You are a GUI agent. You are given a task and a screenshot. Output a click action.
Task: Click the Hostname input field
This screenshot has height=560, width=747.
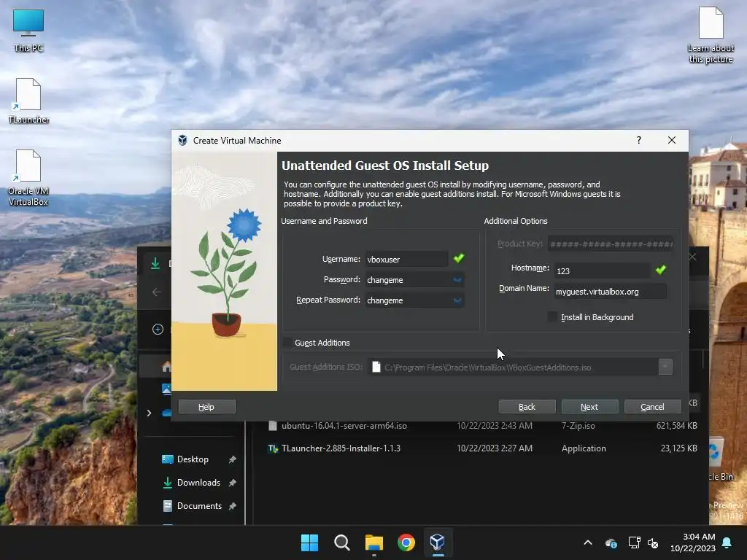click(x=602, y=271)
